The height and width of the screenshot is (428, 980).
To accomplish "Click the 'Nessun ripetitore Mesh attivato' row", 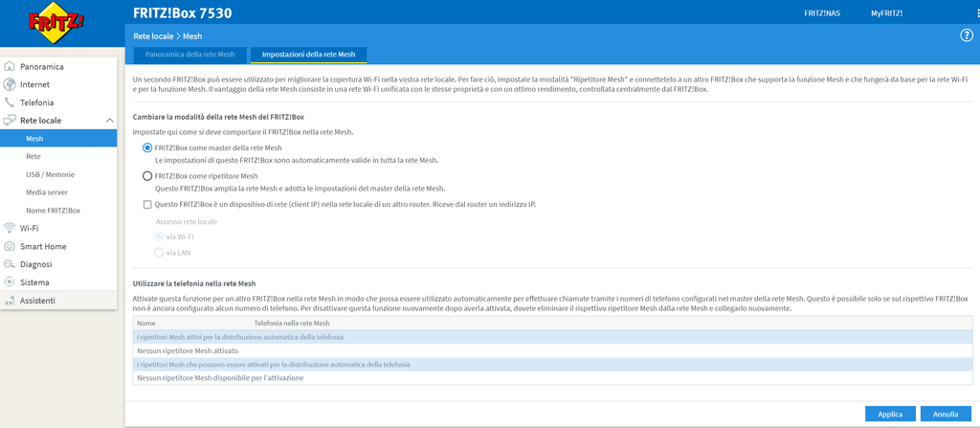I will (x=553, y=351).
